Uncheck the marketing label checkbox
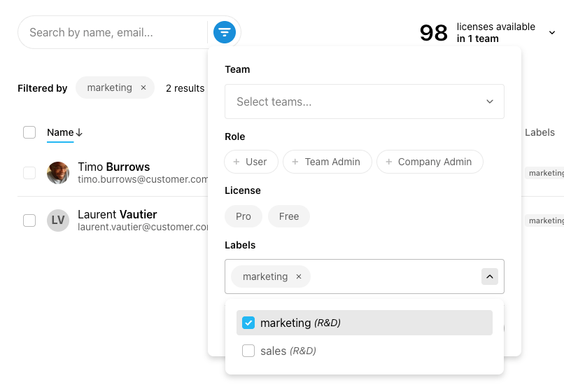Image resolution: width=564 pixels, height=392 pixels. click(248, 323)
